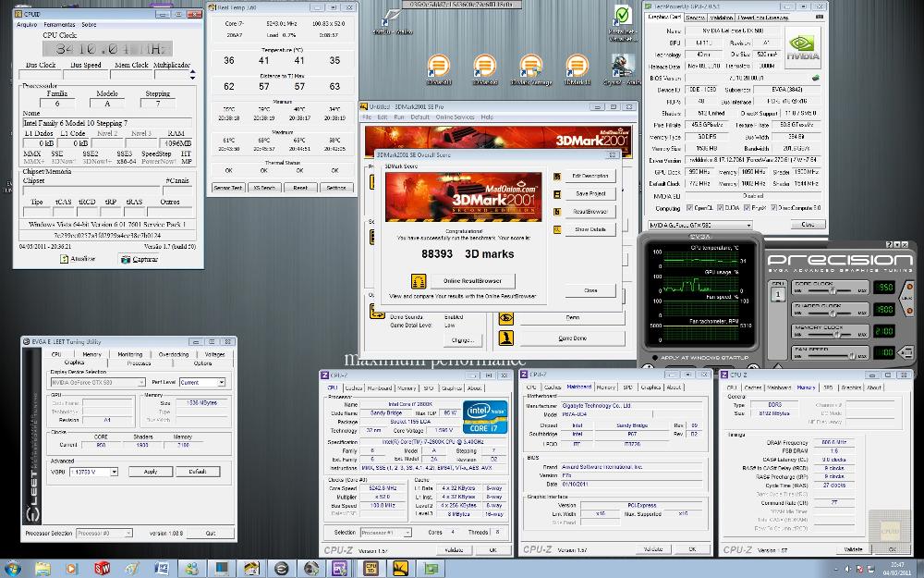Viewport: 924px width, 578px height.
Task: Toggle the DirectCompute 5.0 checkbox
Action: tap(773, 208)
